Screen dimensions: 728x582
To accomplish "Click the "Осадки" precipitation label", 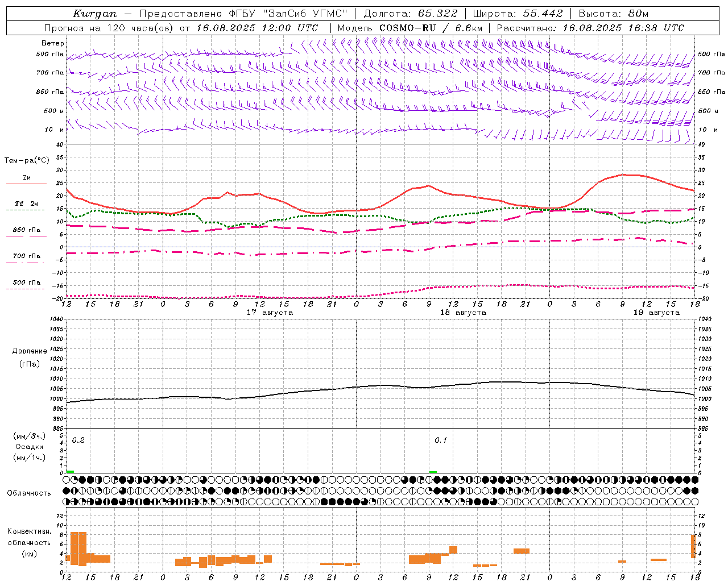I will (x=30, y=447).
